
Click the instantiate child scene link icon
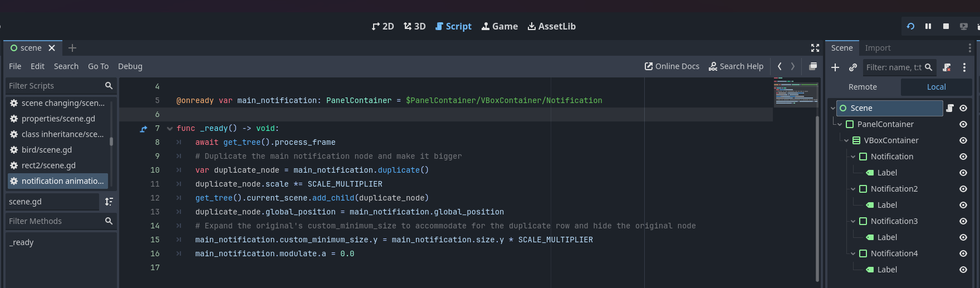pyautogui.click(x=852, y=67)
